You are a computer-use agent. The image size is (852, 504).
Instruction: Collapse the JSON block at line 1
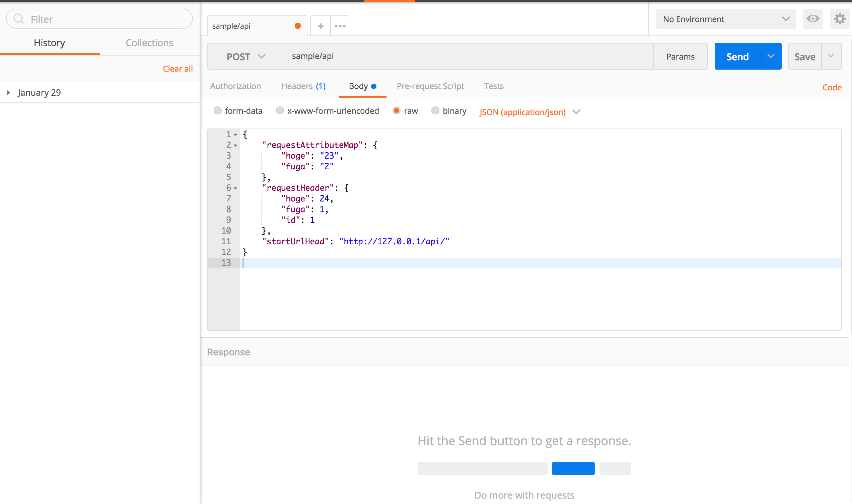point(235,135)
